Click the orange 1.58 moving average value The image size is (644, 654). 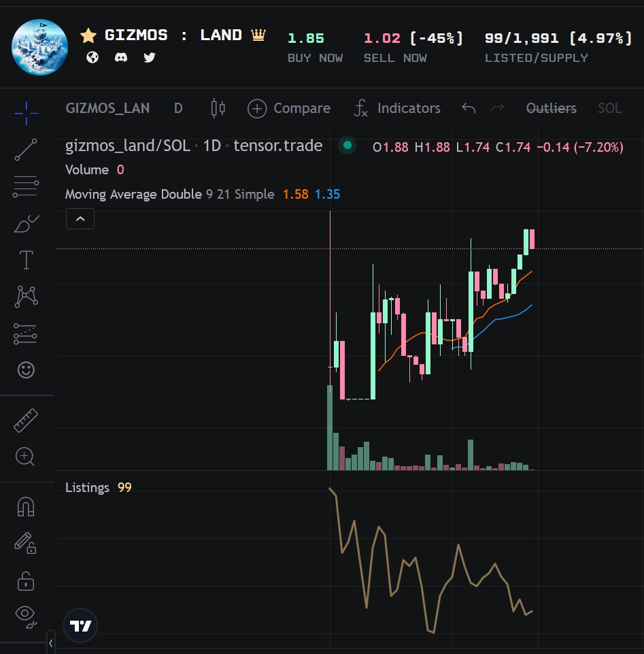point(296,195)
